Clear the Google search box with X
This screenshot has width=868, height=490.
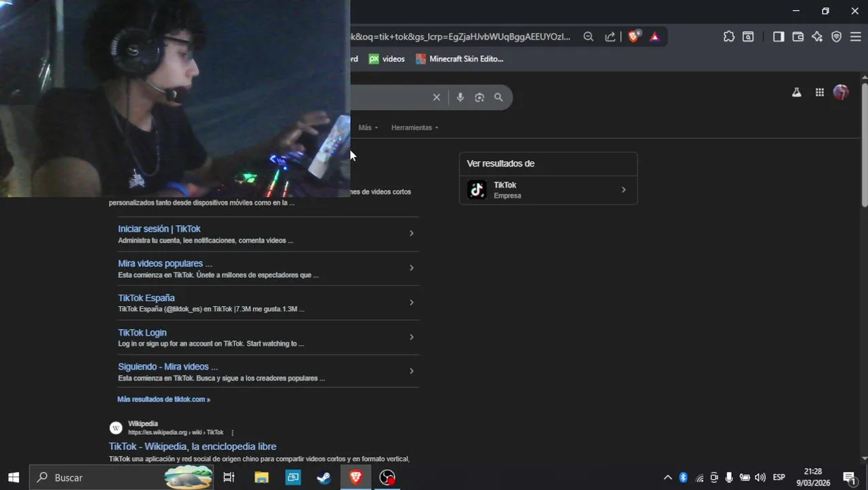click(x=436, y=97)
